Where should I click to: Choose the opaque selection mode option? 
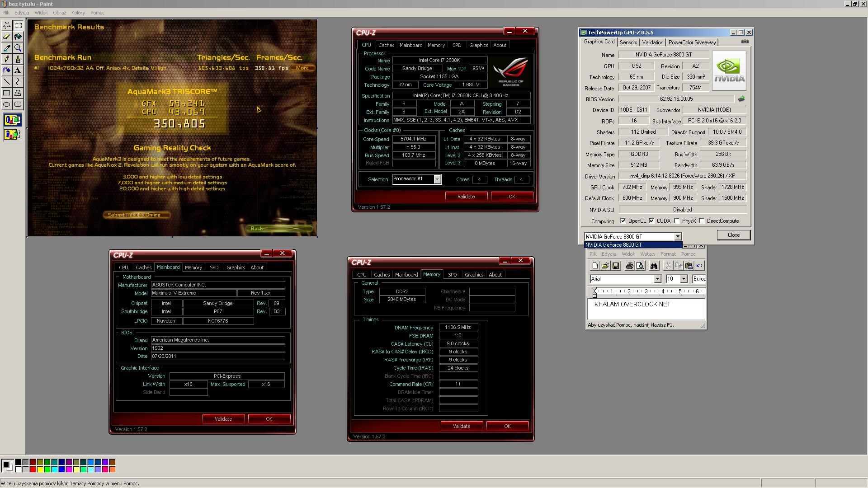tap(12, 120)
